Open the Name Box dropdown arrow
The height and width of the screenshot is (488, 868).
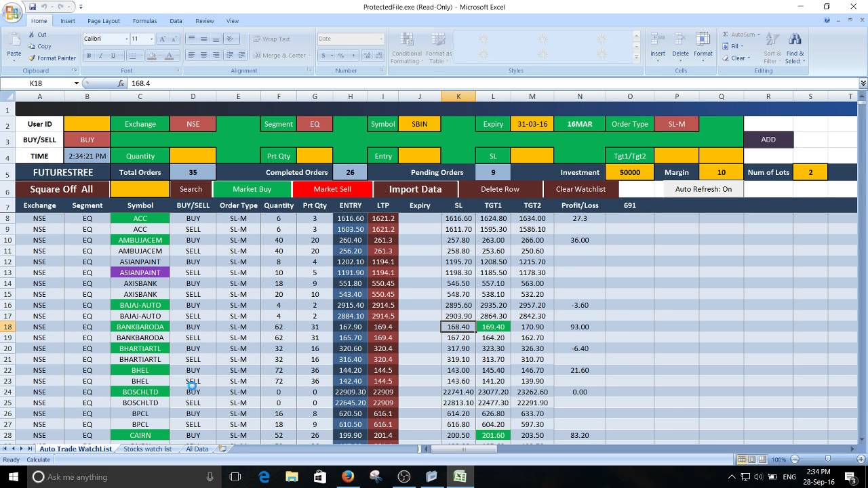77,83
